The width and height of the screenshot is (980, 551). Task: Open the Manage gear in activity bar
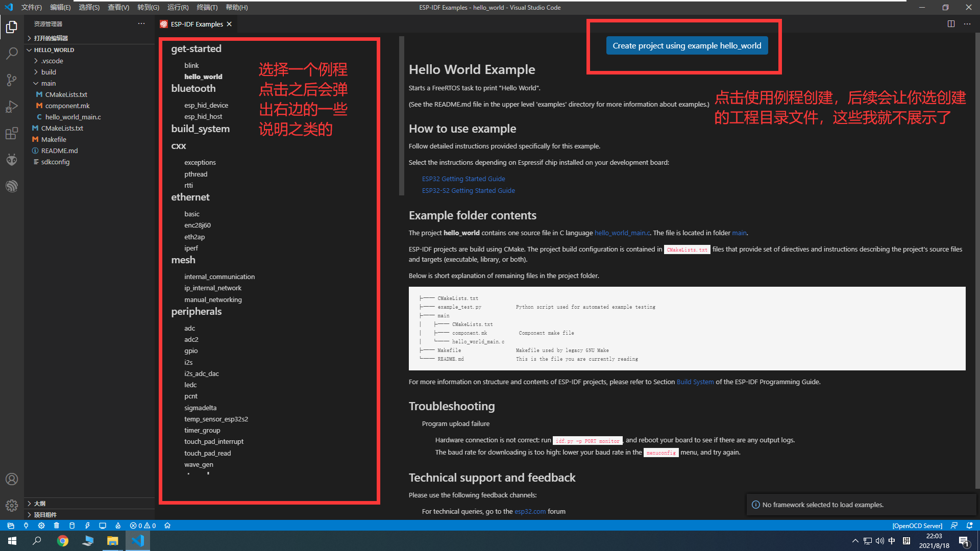click(x=12, y=505)
